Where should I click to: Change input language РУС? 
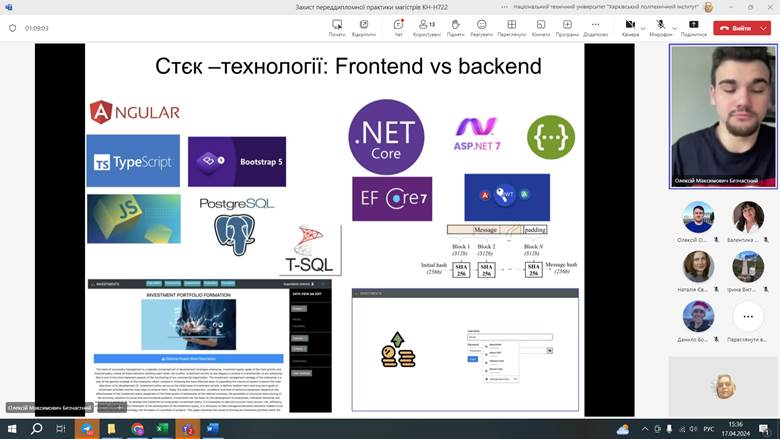click(x=708, y=429)
